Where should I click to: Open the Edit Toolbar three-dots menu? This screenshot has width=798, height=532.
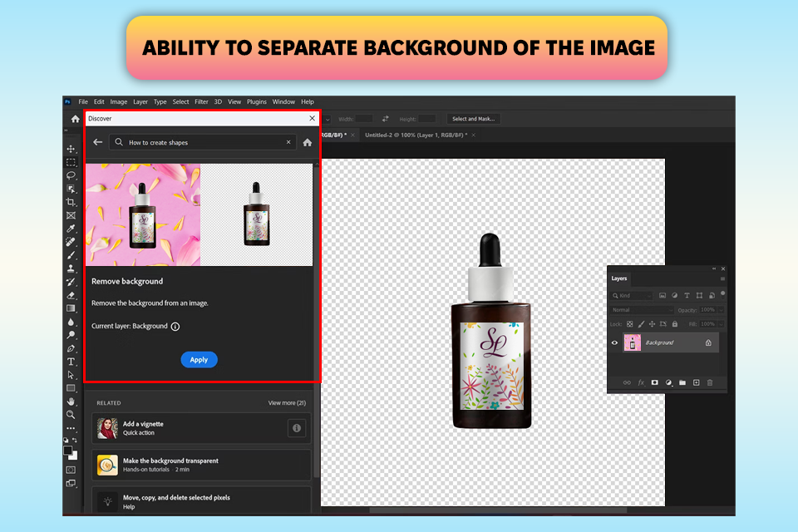(x=71, y=428)
